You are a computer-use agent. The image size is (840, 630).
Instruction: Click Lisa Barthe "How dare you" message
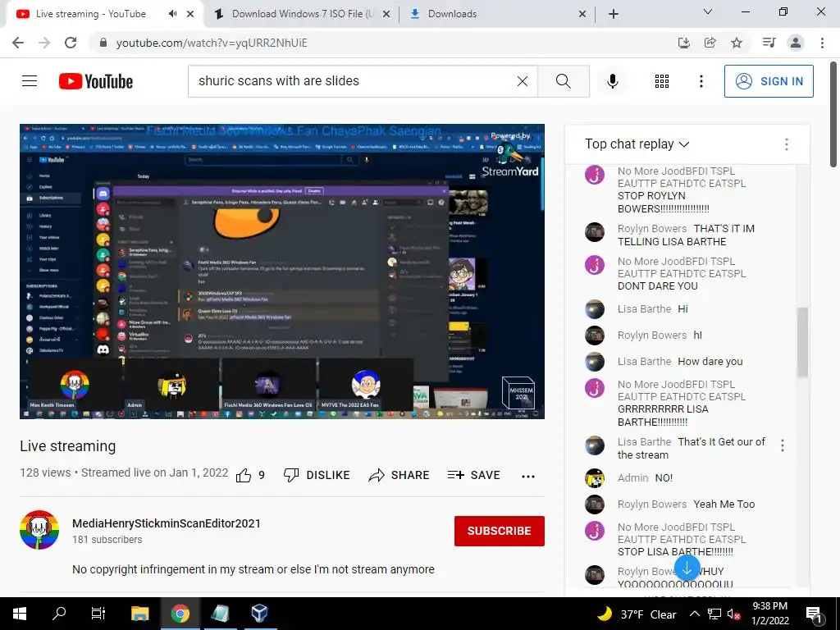(710, 362)
